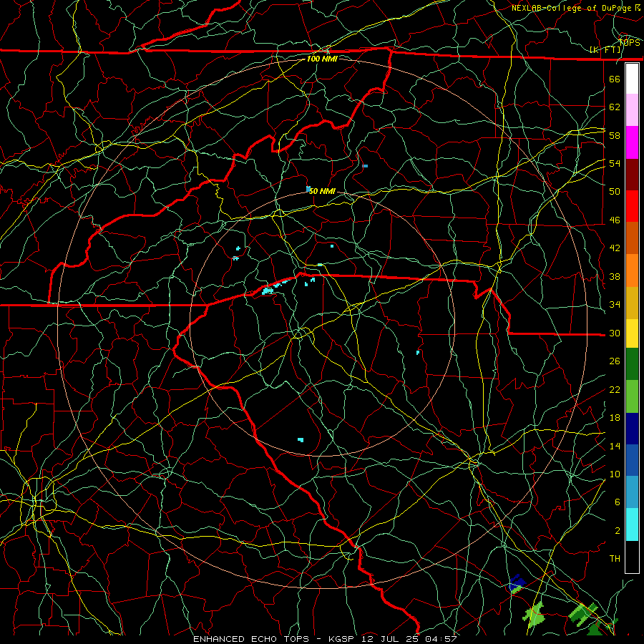
Task: Pick the cyan legend swatch
Action: pos(632,525)
